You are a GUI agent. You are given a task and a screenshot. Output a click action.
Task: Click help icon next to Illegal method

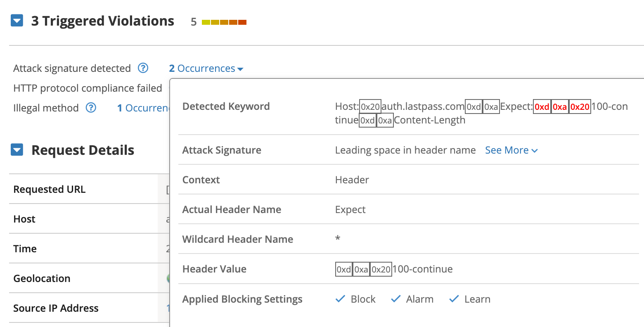coord(91,108)
